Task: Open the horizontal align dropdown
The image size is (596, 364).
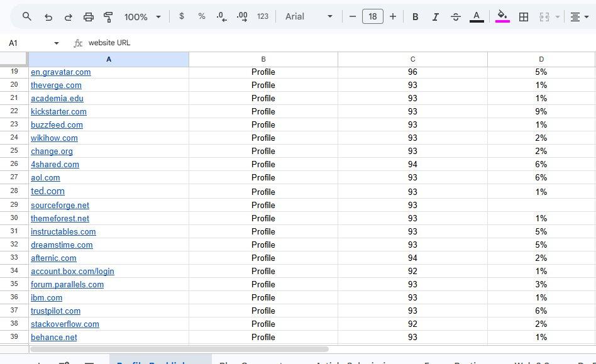Action: (580, 17)
